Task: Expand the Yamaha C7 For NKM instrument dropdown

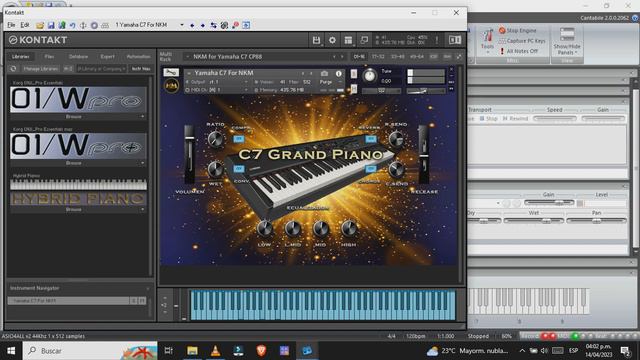Action: (189, 73)
